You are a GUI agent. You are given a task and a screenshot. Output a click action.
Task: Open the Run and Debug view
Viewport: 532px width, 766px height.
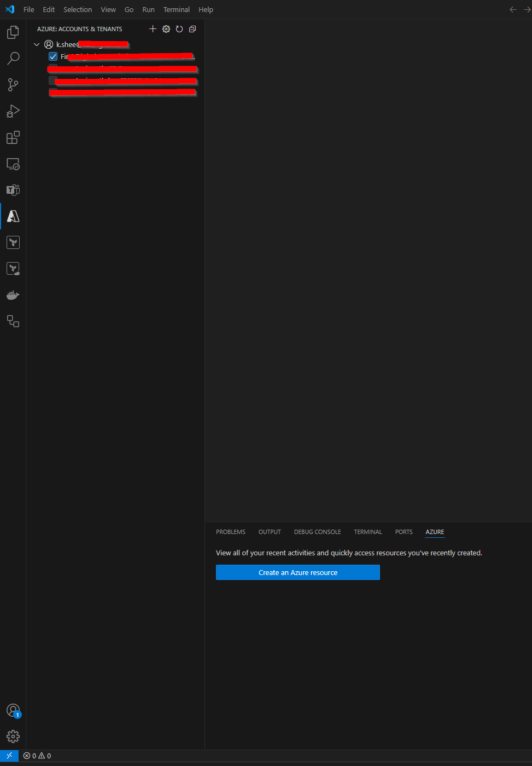(13, 111)
